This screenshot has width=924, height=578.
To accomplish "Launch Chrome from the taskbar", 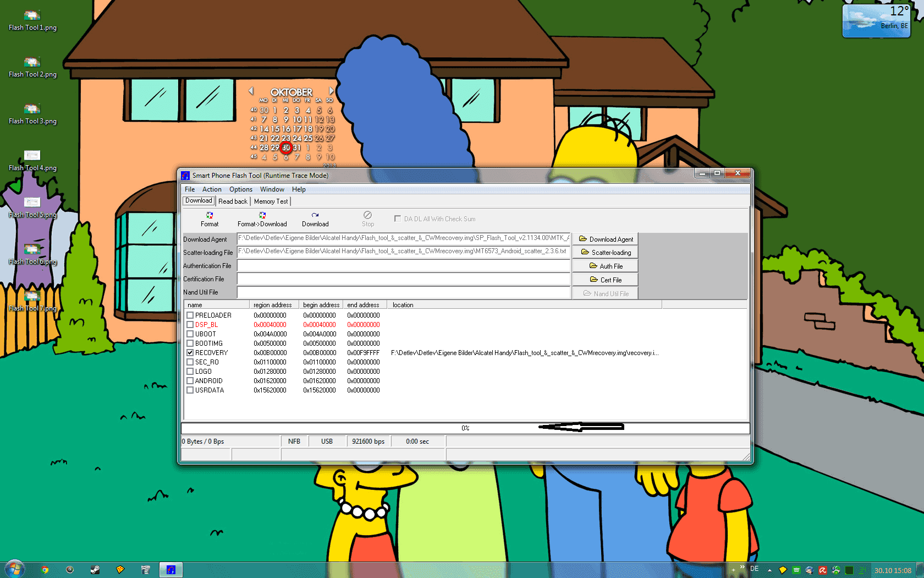I will pos(45,570).
